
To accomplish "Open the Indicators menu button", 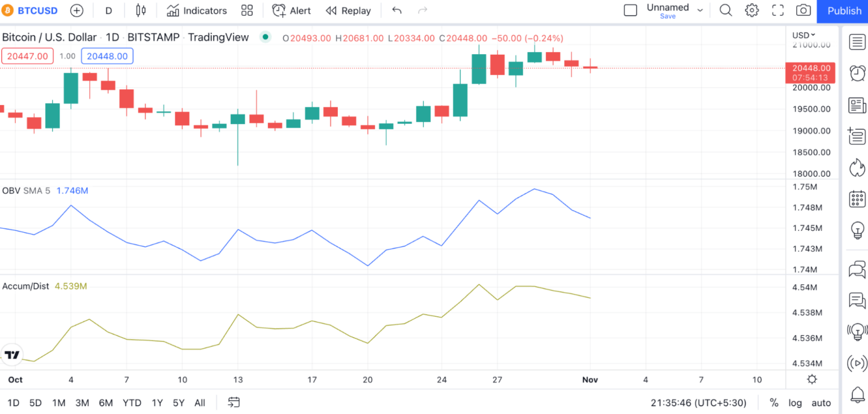I will 197,10.
